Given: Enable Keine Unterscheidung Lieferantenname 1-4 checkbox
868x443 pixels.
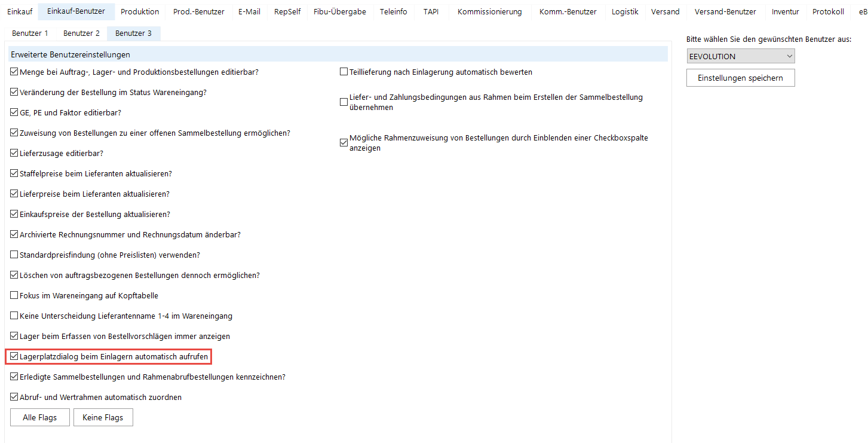Looking at the screenshot, I should [x=14, y=316].
